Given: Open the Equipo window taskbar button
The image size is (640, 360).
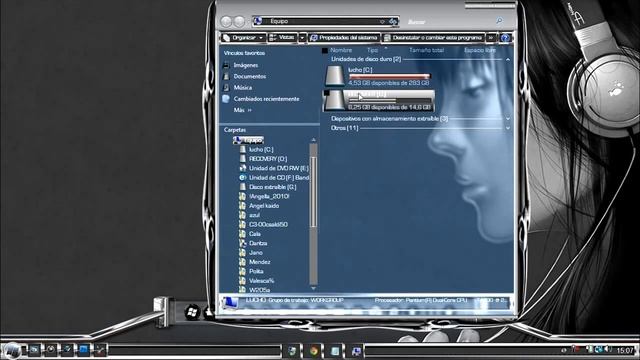Looking at the screenshot, I should tap(356, 351).
